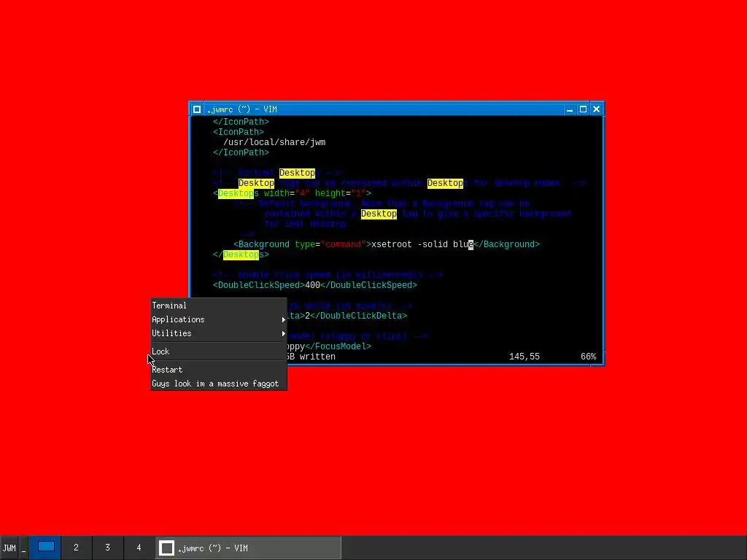Click the "xsetroot -solid blue" command text

point(422,244)
